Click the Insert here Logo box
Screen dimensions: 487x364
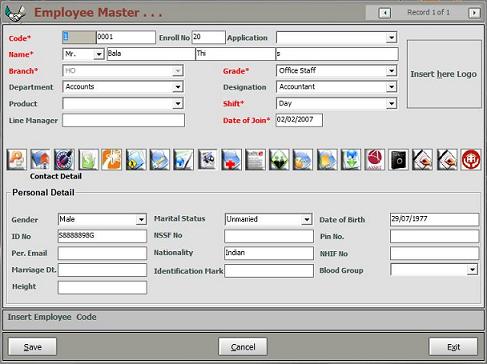(x=444, y=74)
